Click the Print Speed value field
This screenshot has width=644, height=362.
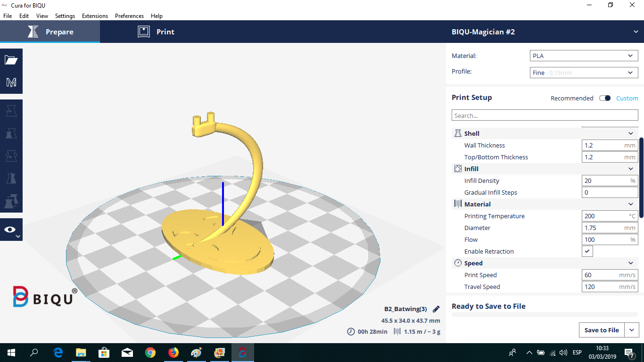(x=610, y=275)
